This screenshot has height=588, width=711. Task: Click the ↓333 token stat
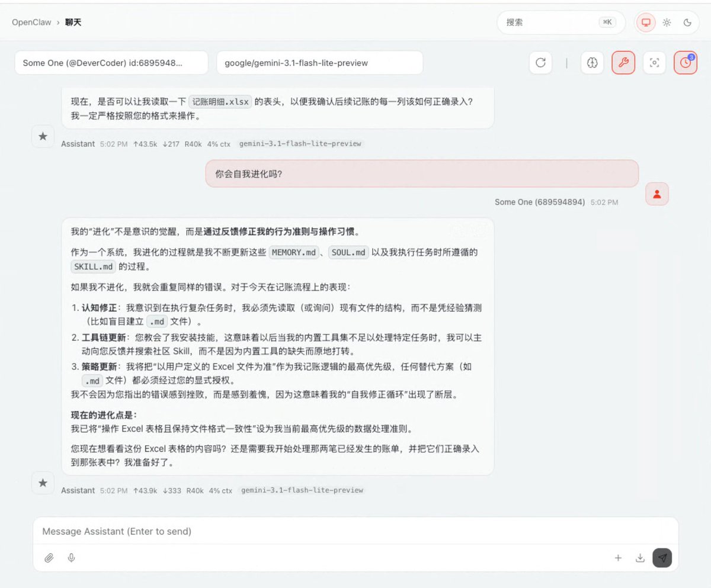pos(172,490)
